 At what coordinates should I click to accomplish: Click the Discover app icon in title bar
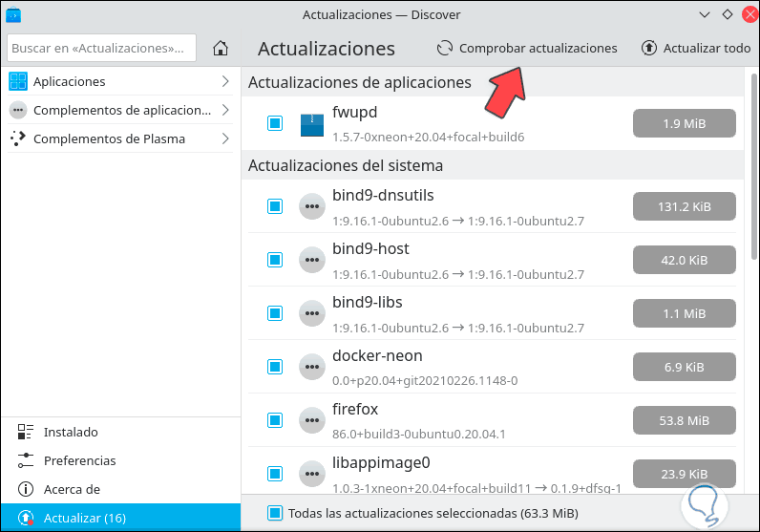13,15
